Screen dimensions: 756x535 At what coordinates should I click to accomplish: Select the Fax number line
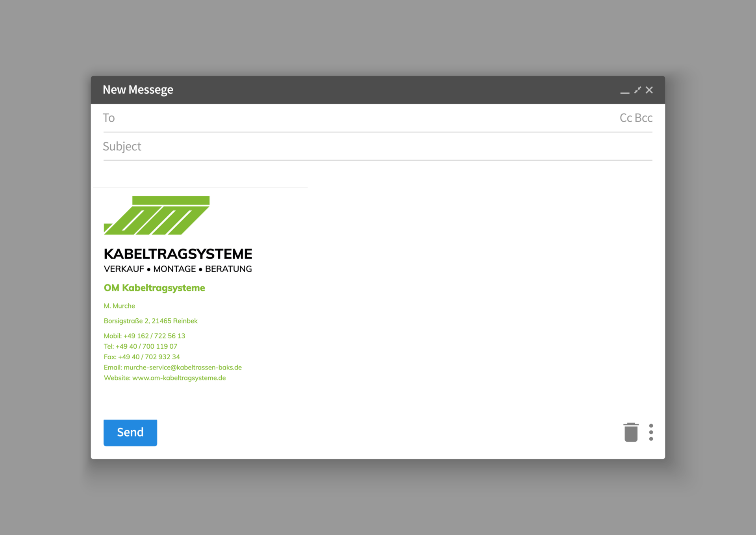(142, 357)
